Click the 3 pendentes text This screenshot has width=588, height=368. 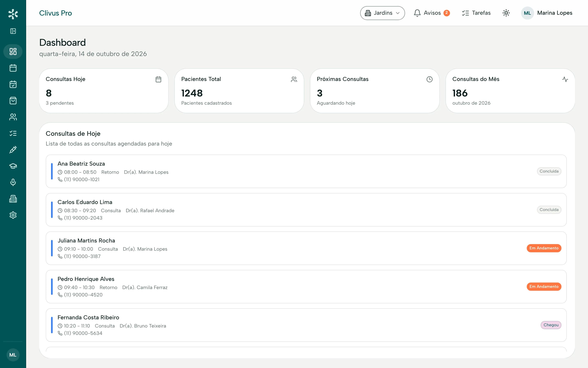(60, 103)
